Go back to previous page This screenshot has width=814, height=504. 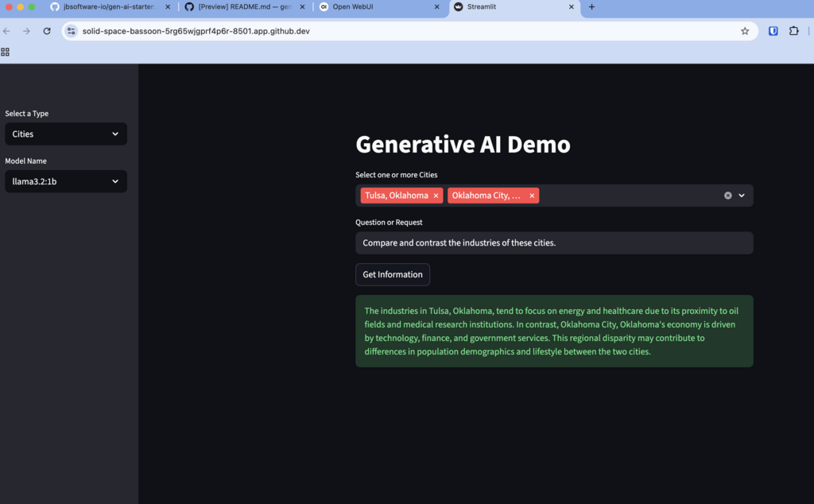[x=7, y=31]
